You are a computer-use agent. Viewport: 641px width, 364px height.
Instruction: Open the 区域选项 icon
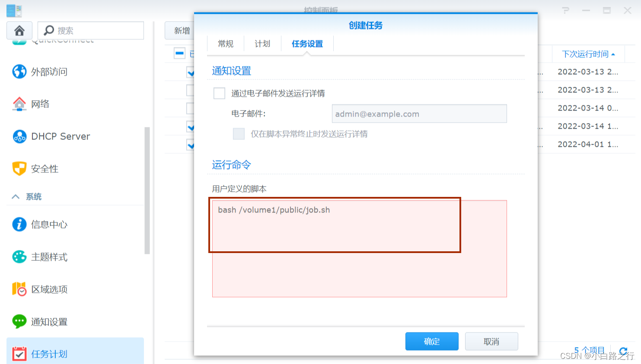[x=19, y=289]
